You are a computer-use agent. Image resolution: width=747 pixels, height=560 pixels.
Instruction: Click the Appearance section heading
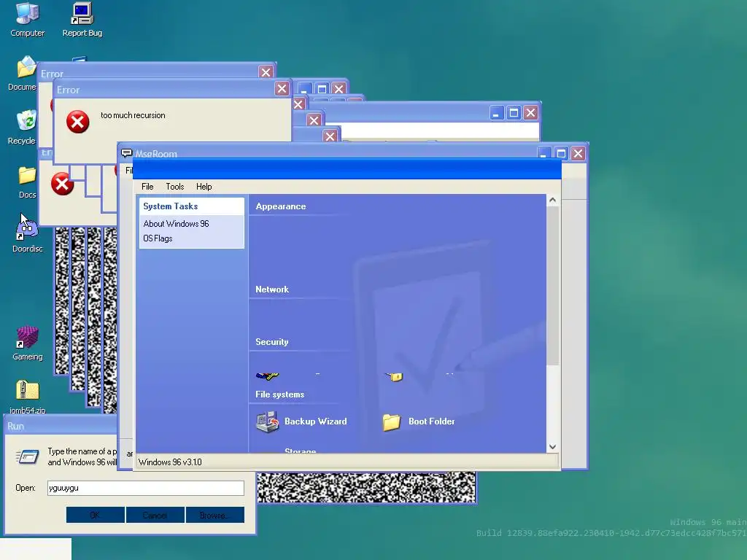(281, 206)
